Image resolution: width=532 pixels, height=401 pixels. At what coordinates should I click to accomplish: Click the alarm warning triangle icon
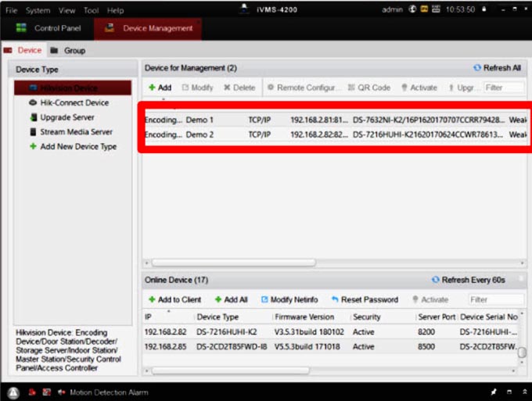pyautogui.click(x=13, y=393)
